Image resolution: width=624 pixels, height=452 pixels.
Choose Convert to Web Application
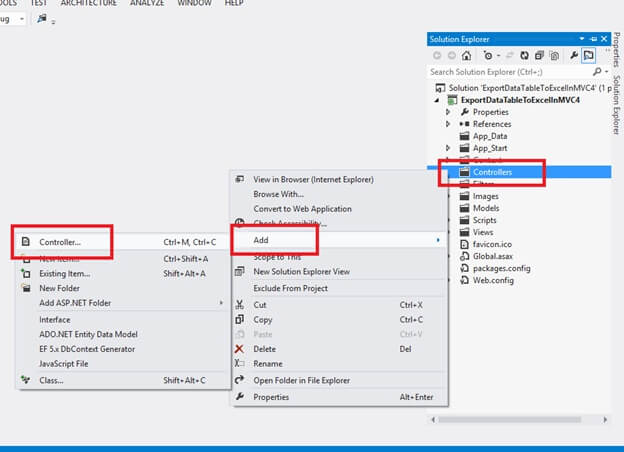(339, 208)
